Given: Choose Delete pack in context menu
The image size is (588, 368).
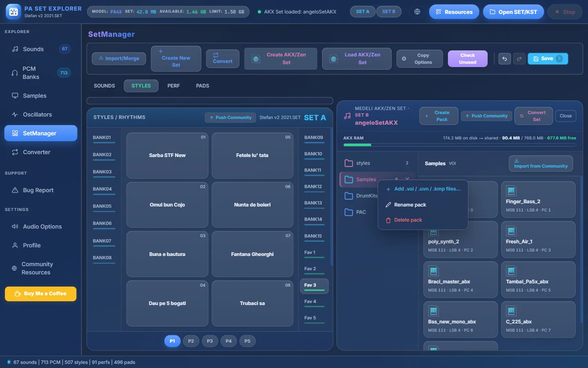Looking at the screenshot, I should tap(423, 220).
